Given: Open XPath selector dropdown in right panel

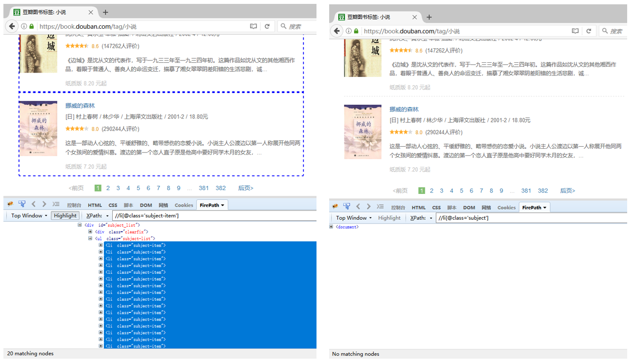Looking at the screenshot, I should (x=431, y=218).
